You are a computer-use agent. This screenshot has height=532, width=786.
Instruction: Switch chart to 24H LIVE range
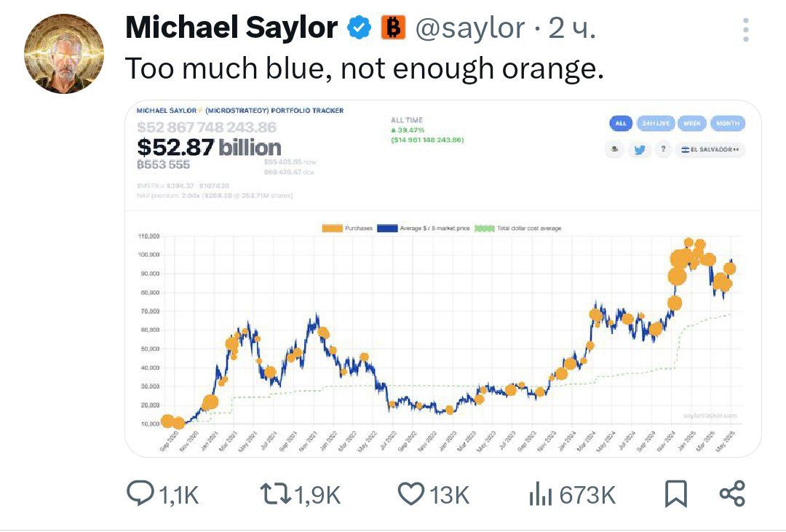[656, 123]
